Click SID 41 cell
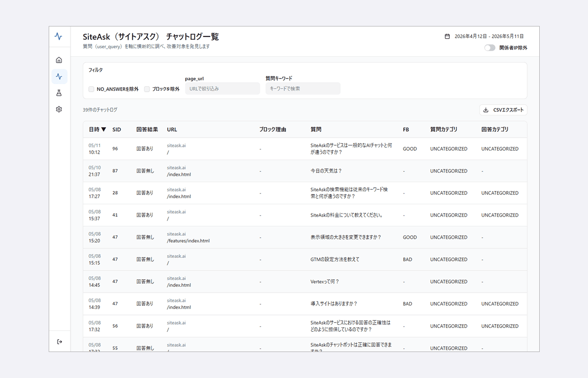Image resolution: width=588 pixels, height=378 pixels. click(x=115, y=215)
